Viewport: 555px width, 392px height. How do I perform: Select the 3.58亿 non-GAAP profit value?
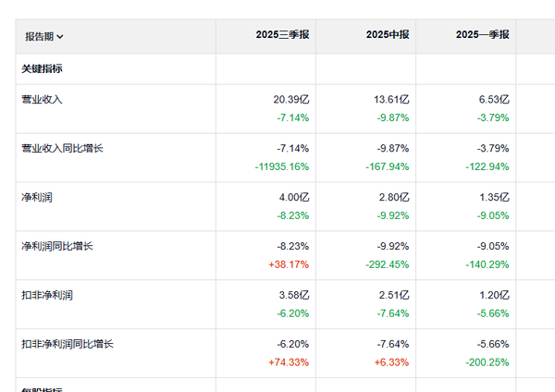click(293, 295)
